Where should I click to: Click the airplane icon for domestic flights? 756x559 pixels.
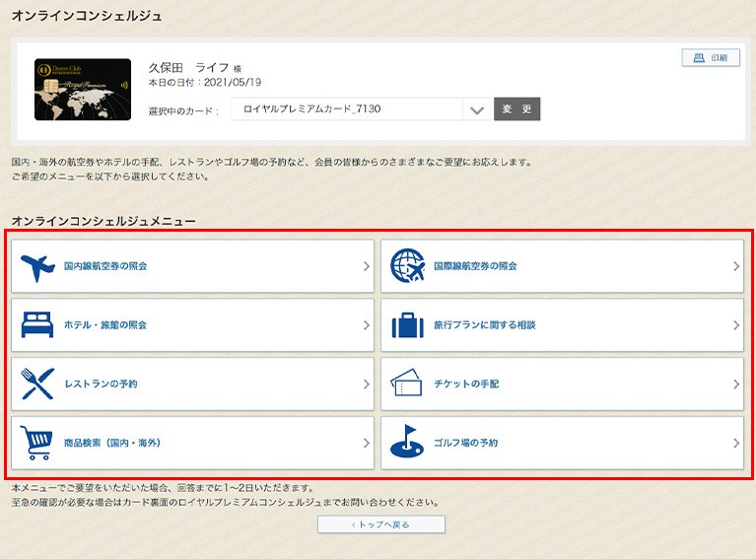click(x=37, y=268)
